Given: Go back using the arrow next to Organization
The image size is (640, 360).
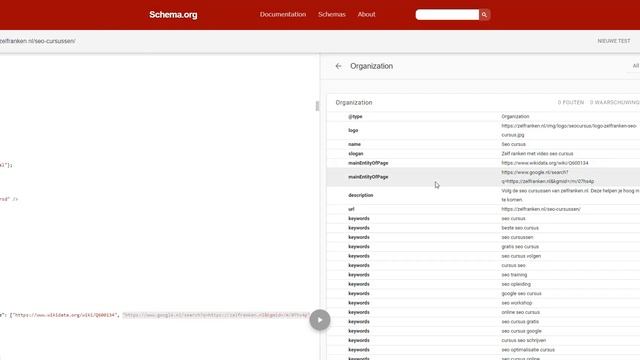Looking at the screenshot, I should [x=338, y=66].
